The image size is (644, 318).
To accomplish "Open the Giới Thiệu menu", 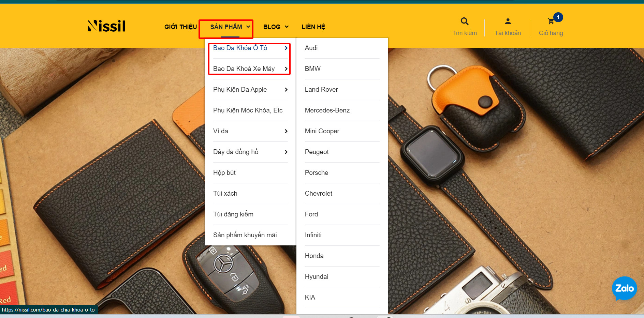I will point(180,27).
